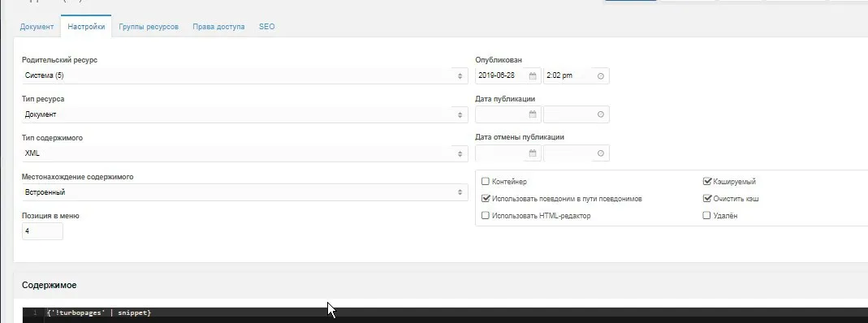The height and width of the screenshot is (323, 868).
Task: Click the Позиция в меню input field
Action: [42, 231]
